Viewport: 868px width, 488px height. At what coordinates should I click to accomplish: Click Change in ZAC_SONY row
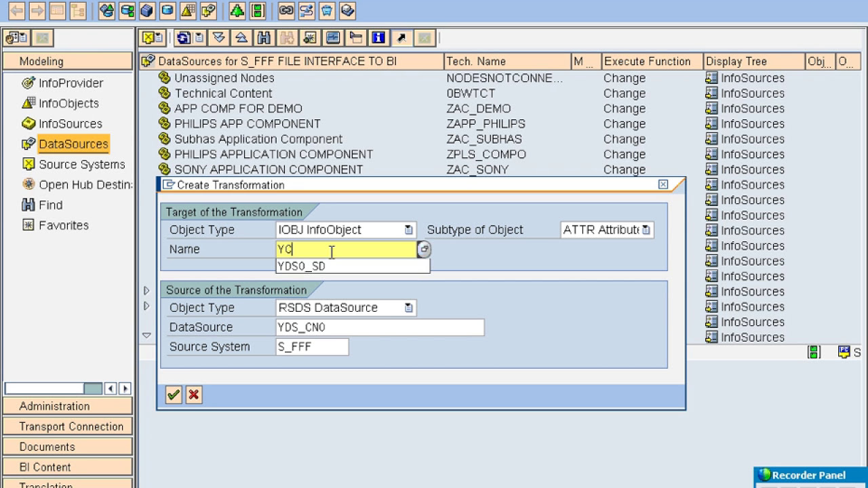tap(625, 169)
